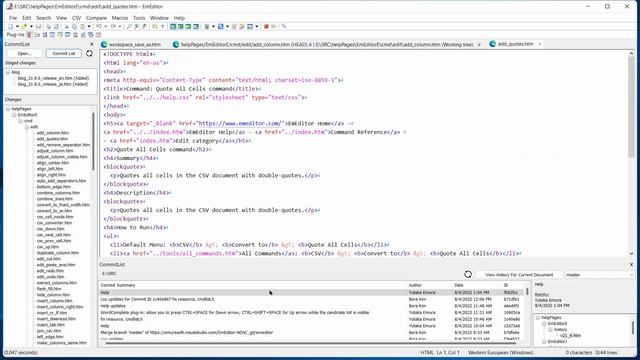The height and width of the screenshot is (360, 640).
Task: Click Western European (Windows) encoding in status bar
Action: click(500, 353)
